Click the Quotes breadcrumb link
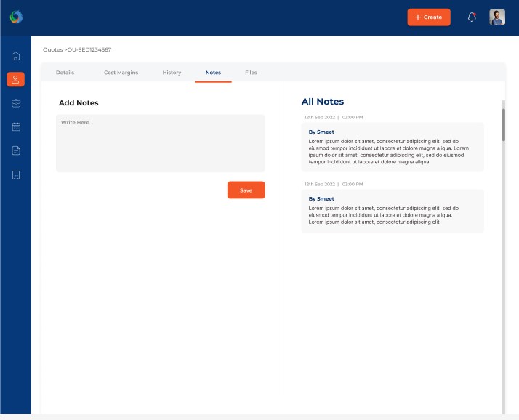 (52, 49)
